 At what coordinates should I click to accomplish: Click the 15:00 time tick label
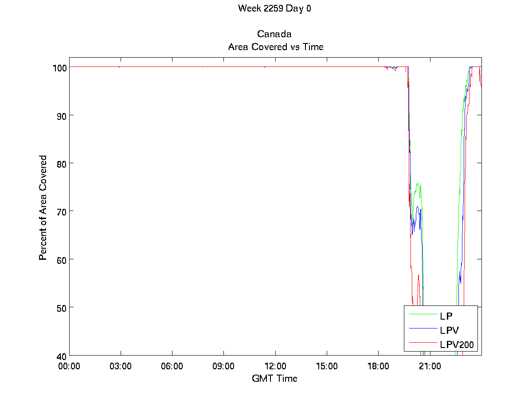(327, 366)
